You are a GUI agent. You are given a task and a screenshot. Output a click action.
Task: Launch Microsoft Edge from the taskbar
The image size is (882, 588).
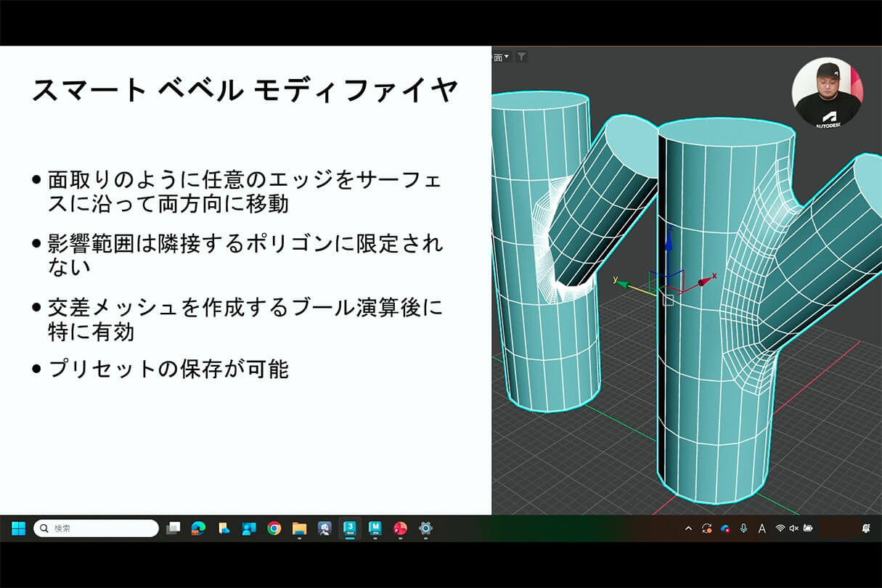click(198, 528)
